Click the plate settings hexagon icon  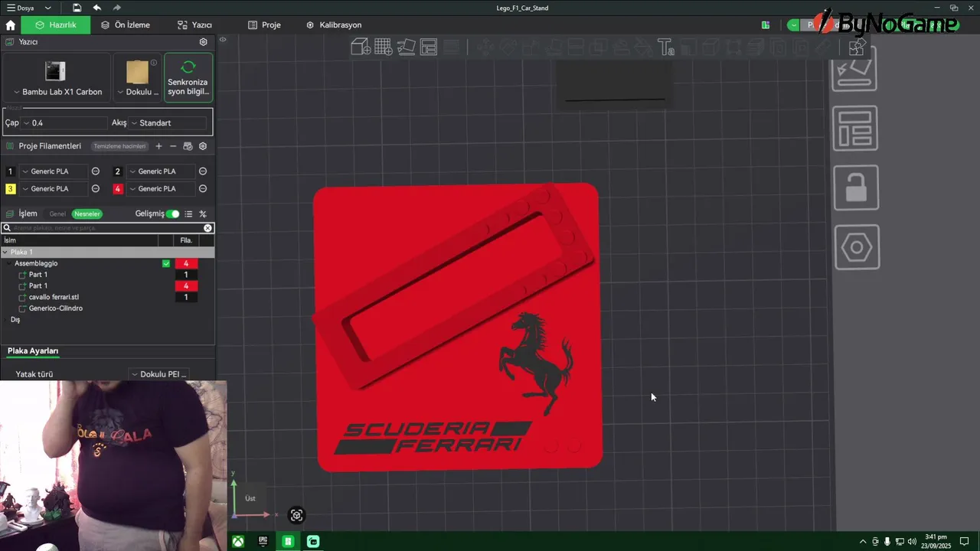point(856,247)
